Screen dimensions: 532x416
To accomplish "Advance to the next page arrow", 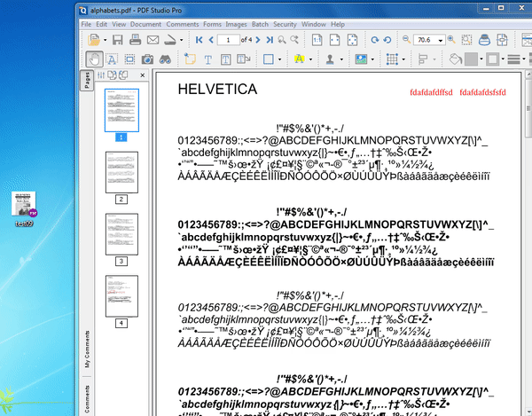I will tap(258, 40).
